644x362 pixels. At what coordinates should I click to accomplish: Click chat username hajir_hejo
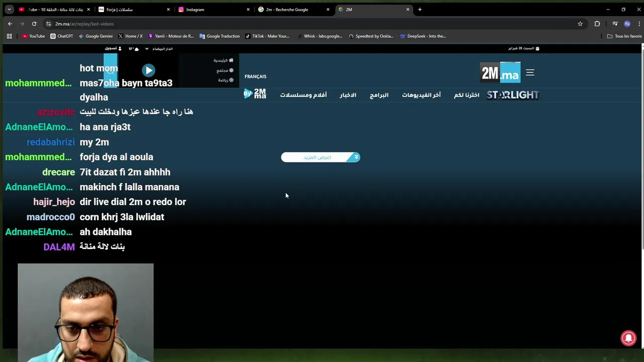(54, 202)
